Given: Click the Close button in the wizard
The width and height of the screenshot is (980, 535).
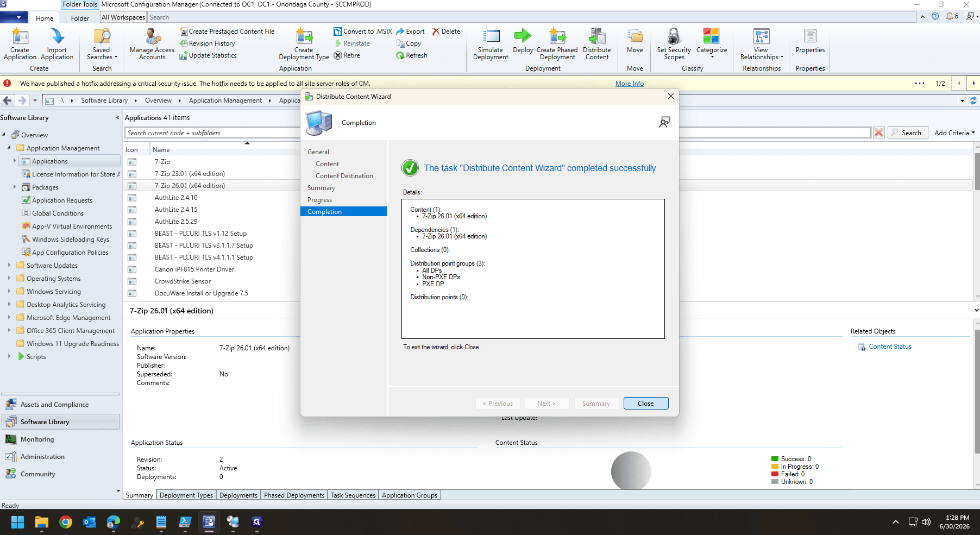Looking at the screenshot, I should pyautogui.click(x=646, y=404).
